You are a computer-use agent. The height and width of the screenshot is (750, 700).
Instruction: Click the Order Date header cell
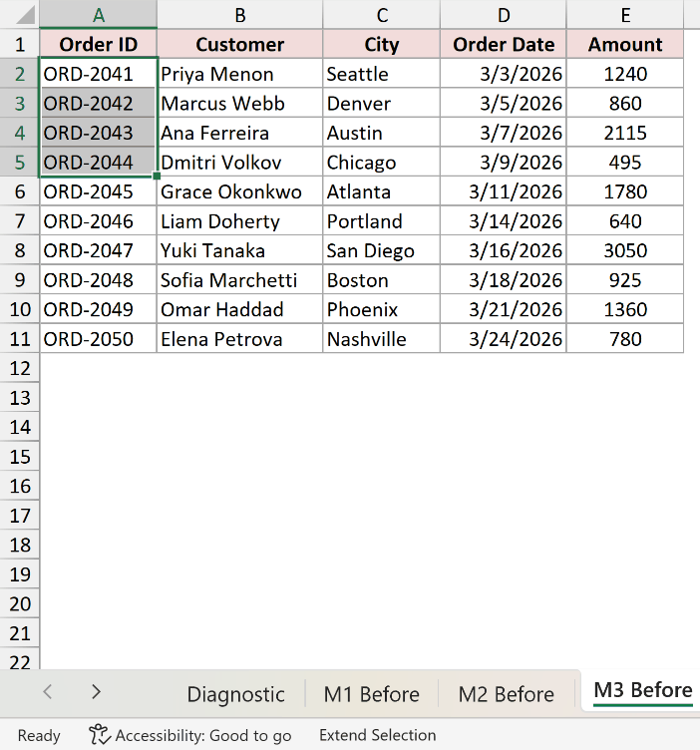click(x=504, y=44)
